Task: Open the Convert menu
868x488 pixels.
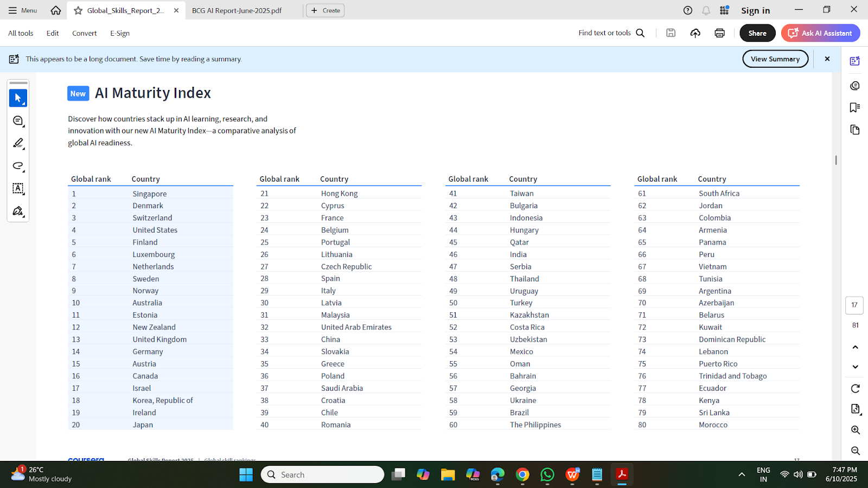Action: (85, 33)
